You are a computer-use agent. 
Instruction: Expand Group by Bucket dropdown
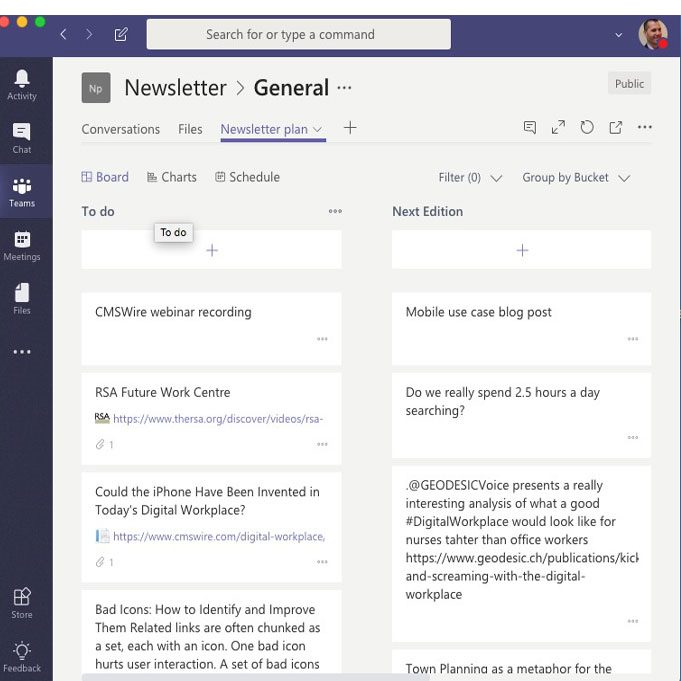[x=576, y=178]
